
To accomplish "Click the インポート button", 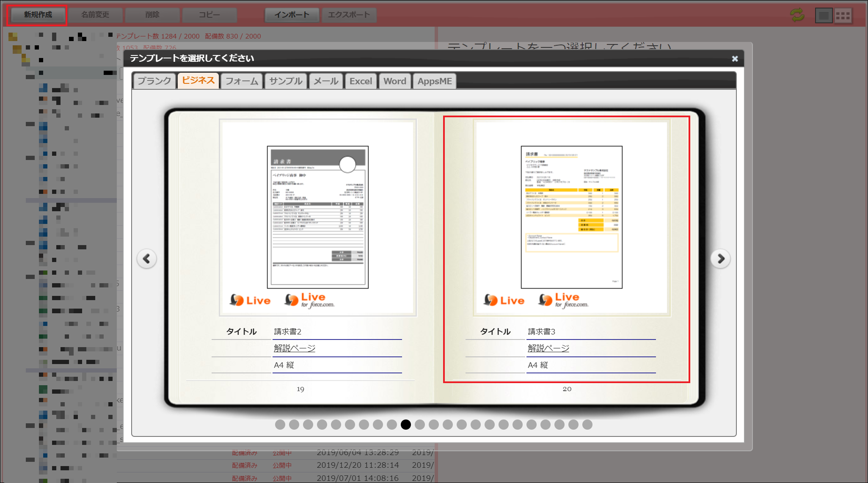I will coord(292,15).
